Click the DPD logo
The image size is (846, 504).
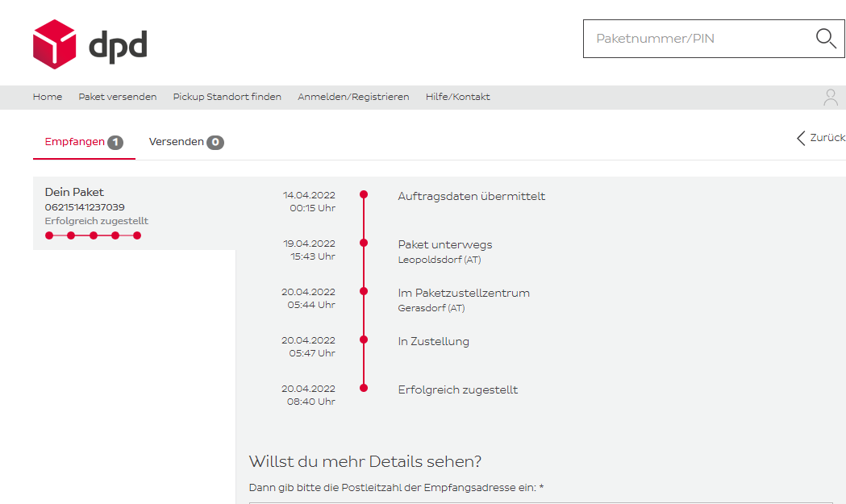tap(90, 44)
